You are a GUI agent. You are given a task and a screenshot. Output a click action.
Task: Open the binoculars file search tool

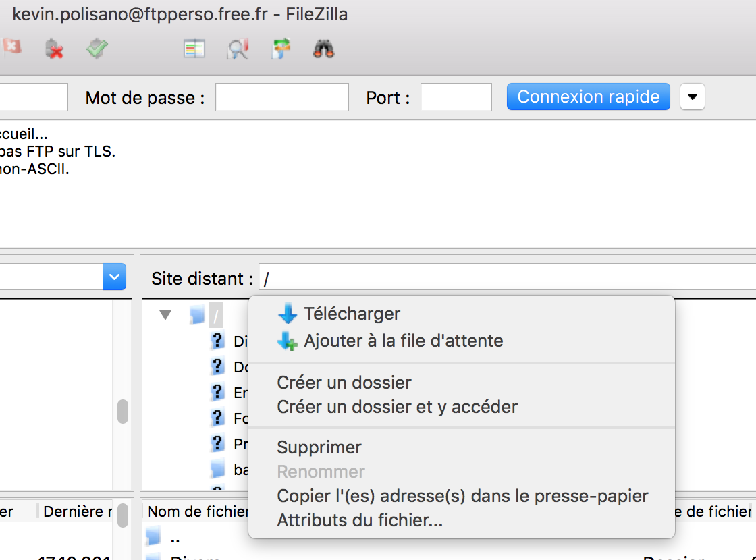click(323, 49)
